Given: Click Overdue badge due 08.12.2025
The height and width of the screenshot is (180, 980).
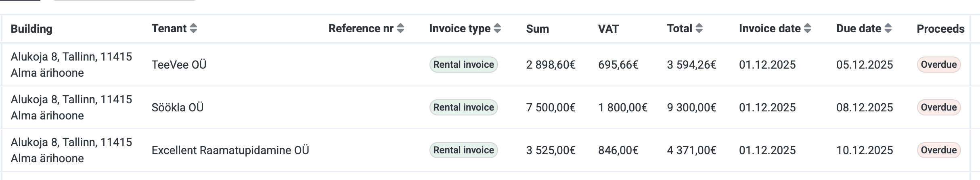Looking at the screenshot, I should [938, 107].
